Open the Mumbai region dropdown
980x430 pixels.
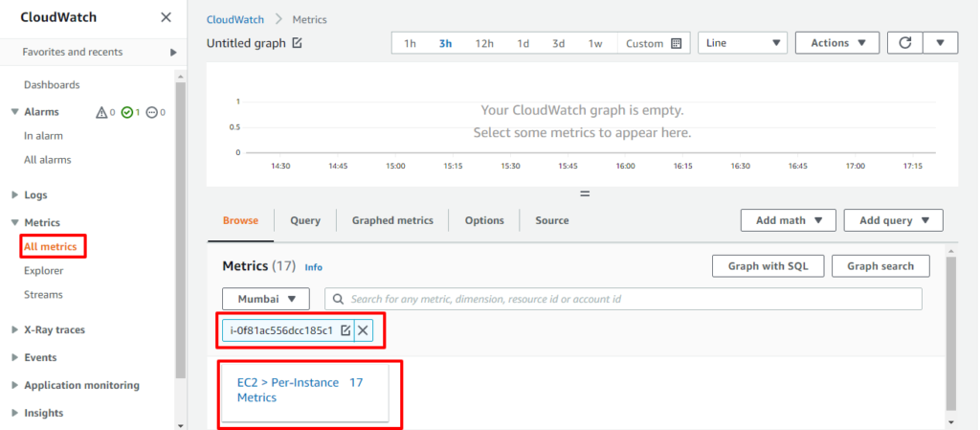click(266, 299)
